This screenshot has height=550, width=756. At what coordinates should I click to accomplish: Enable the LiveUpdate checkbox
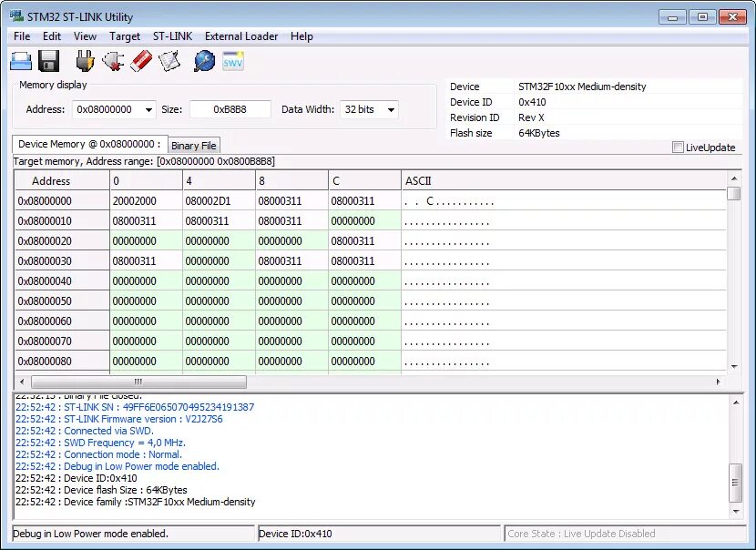coord(678,147)
